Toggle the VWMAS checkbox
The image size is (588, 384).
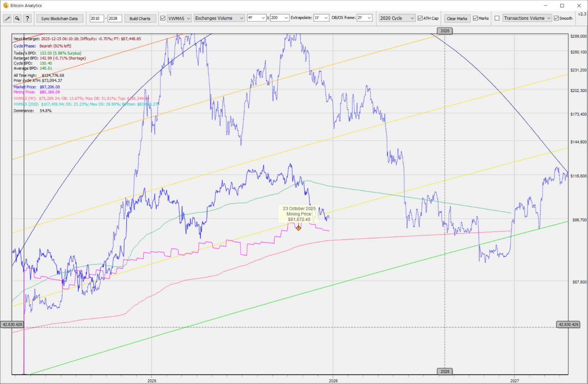click(163, 18)
